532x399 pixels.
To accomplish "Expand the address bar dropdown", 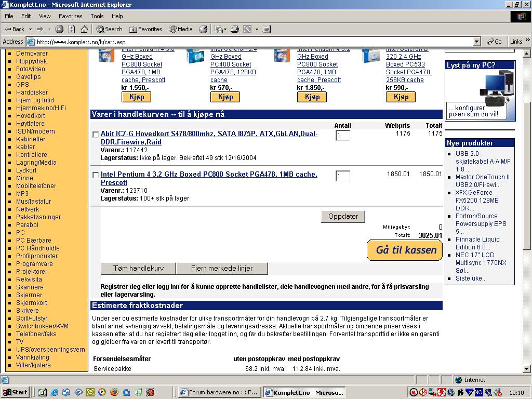I will coord(477,42).
